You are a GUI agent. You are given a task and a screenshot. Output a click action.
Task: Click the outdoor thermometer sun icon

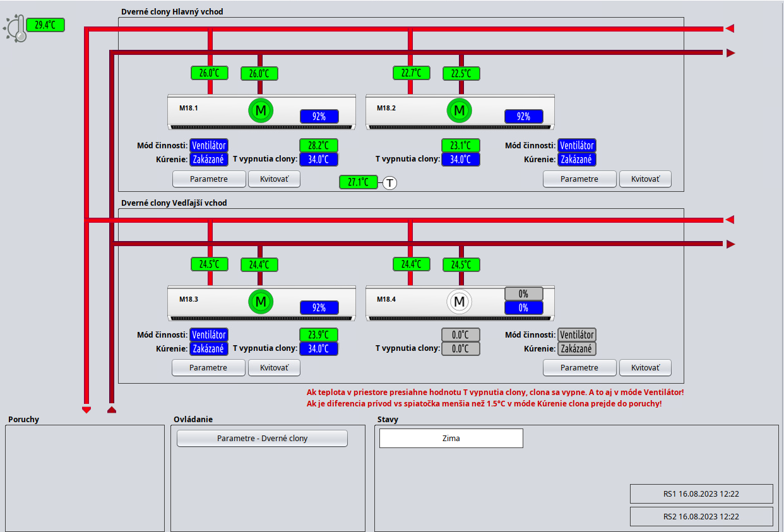[16, 28]
